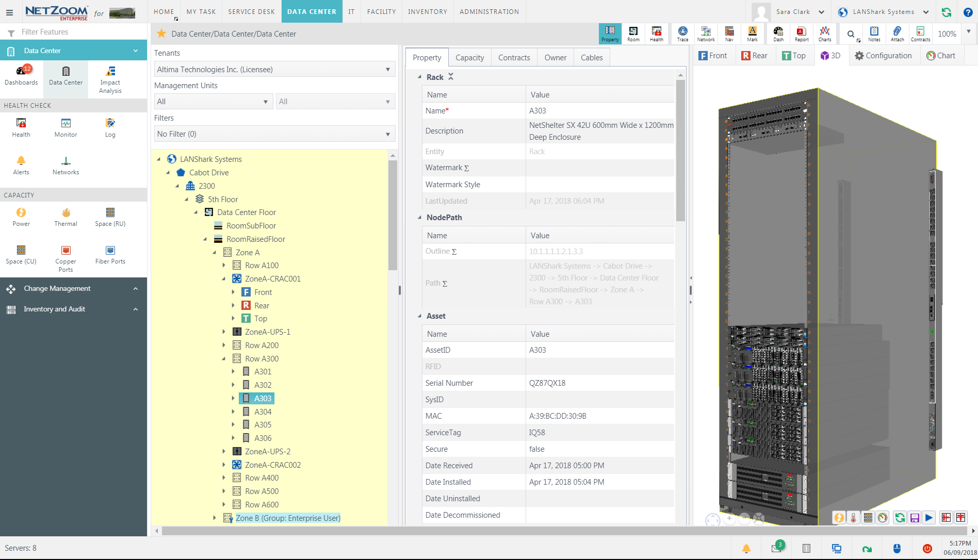Open the Attach paperclip tool
The height and width of the screenshot is (560, 978).
[x=897, y=34]
